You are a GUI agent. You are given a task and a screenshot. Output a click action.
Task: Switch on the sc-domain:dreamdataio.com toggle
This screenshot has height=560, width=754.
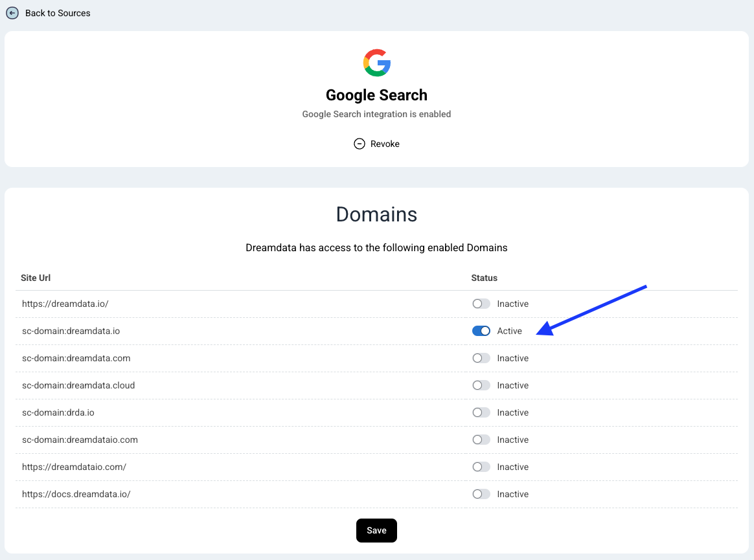pyautogui.click(x=481, y=440)
